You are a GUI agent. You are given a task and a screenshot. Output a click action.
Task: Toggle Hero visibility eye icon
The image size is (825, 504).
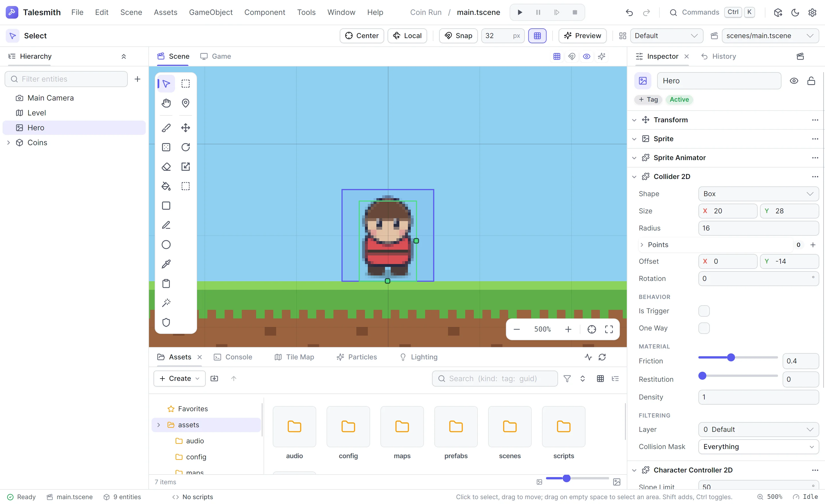point(794,81)
